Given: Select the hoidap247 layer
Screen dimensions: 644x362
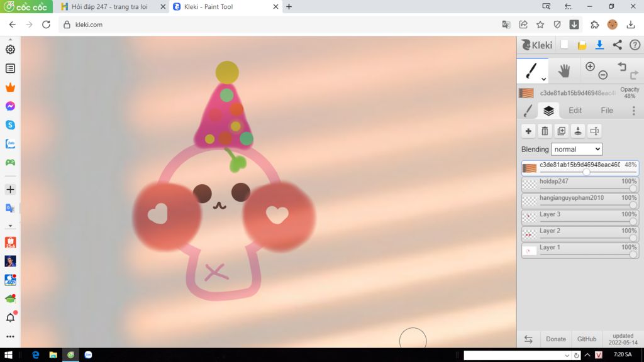Looking at the screenshot, I should [x=580, y=184].
